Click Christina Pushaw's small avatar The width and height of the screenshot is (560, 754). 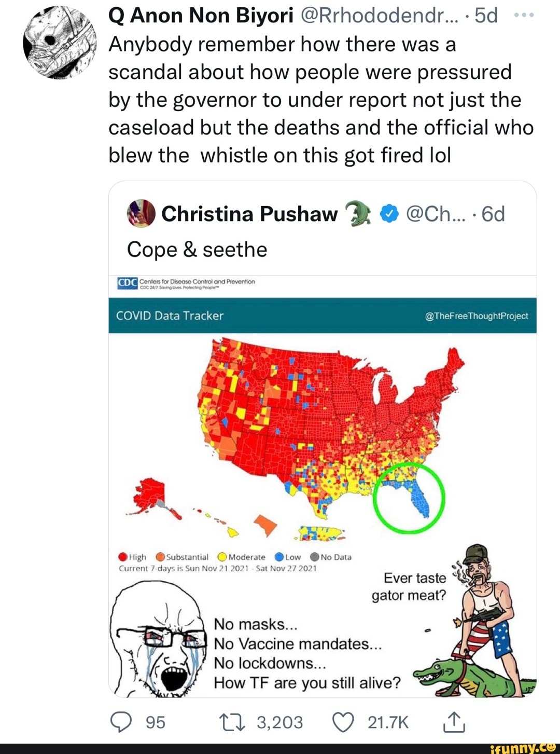click(x=141, y=213)
